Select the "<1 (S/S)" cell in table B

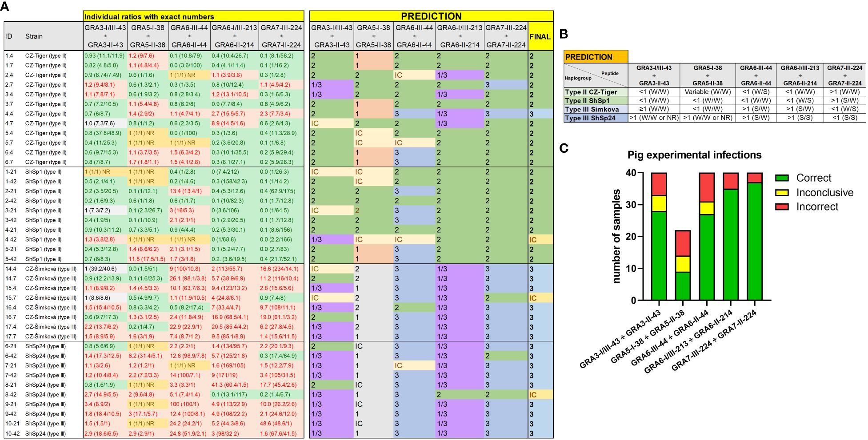[845, 118]
